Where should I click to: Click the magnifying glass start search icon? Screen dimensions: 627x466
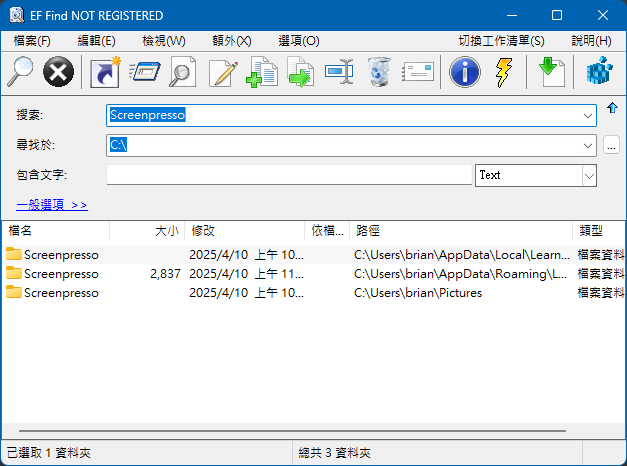coord(20,72)
